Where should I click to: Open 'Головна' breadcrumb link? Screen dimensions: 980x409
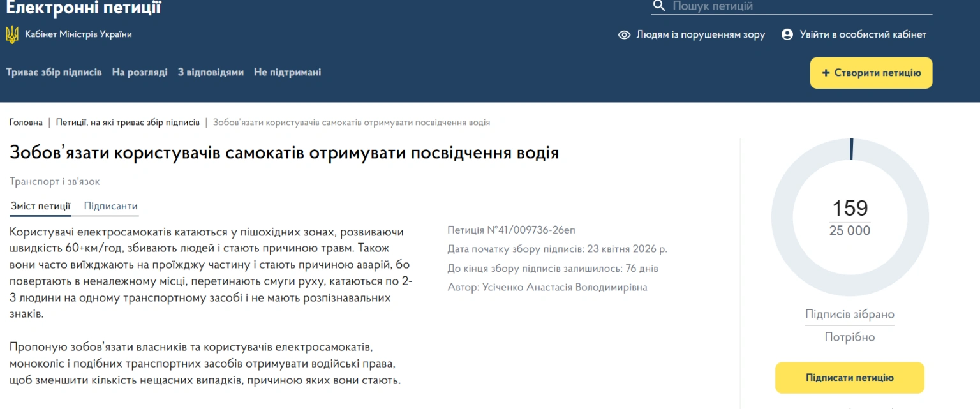coord(26,122)
